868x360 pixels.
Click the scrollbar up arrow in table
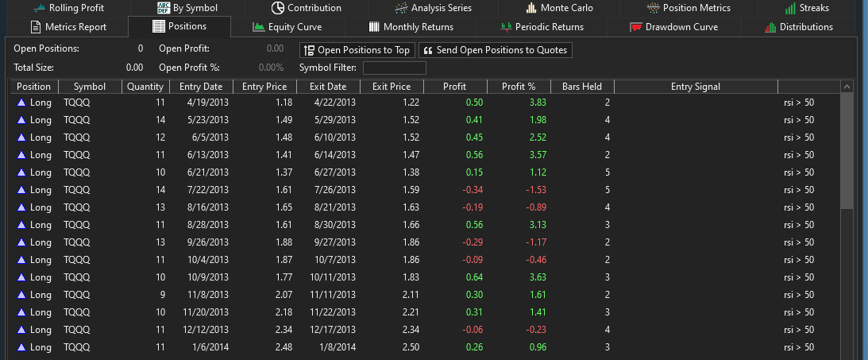point(846,87)
